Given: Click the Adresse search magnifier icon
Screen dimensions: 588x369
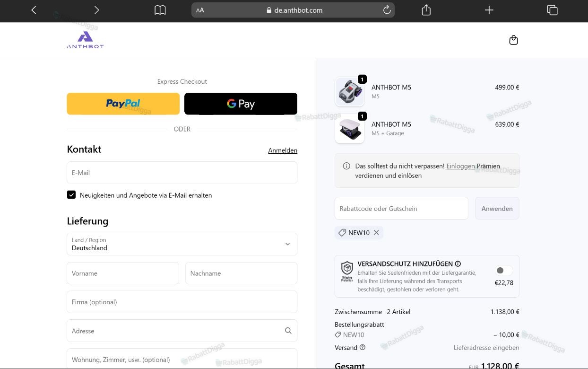Looking at the screenshot, I should 288,331.
